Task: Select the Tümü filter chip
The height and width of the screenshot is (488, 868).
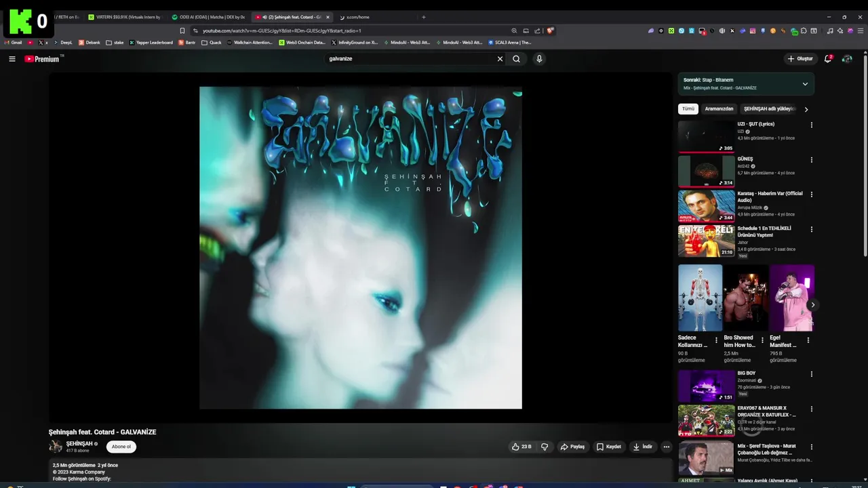Action: tap(688, 109)
